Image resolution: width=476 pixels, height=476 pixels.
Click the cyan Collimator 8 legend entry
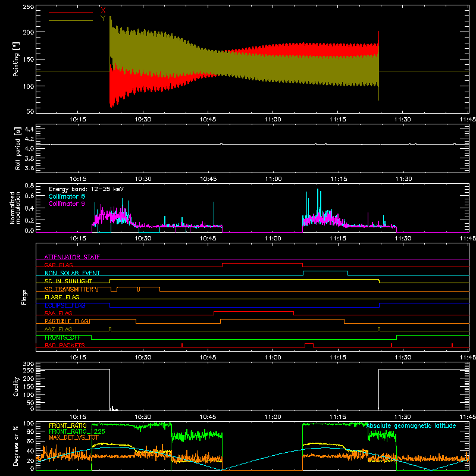coord(67,196)
